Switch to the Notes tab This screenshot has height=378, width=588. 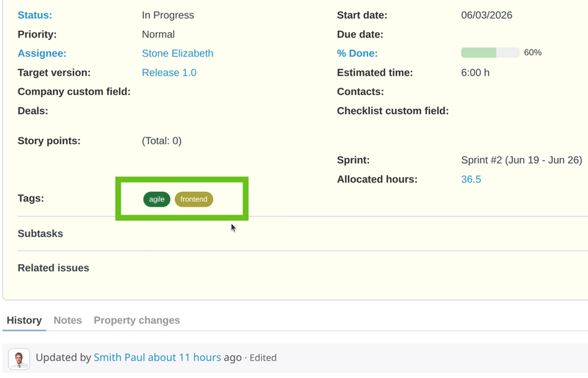68,320
